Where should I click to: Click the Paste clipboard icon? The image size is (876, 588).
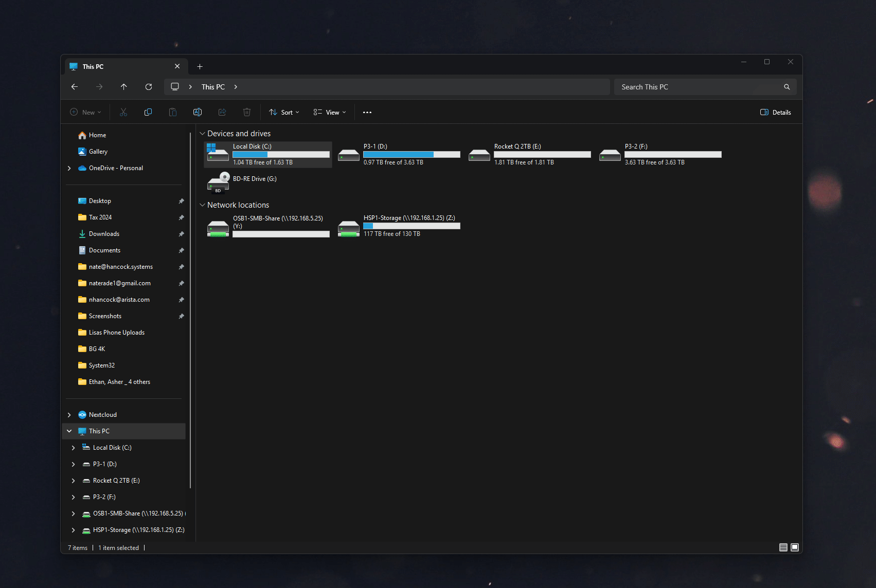173,112
